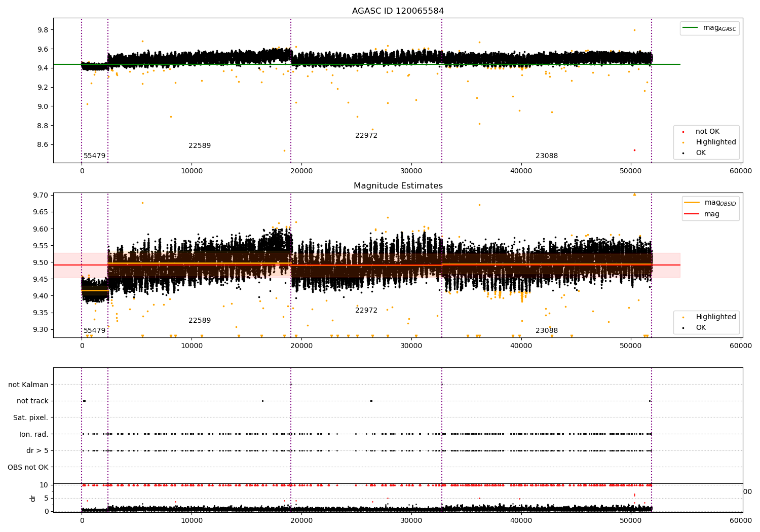Image resolution: width=760 pixels, height=532 pixels.
Task: Click the 'OBS not OK' axis label
Action: pos(28,468)
